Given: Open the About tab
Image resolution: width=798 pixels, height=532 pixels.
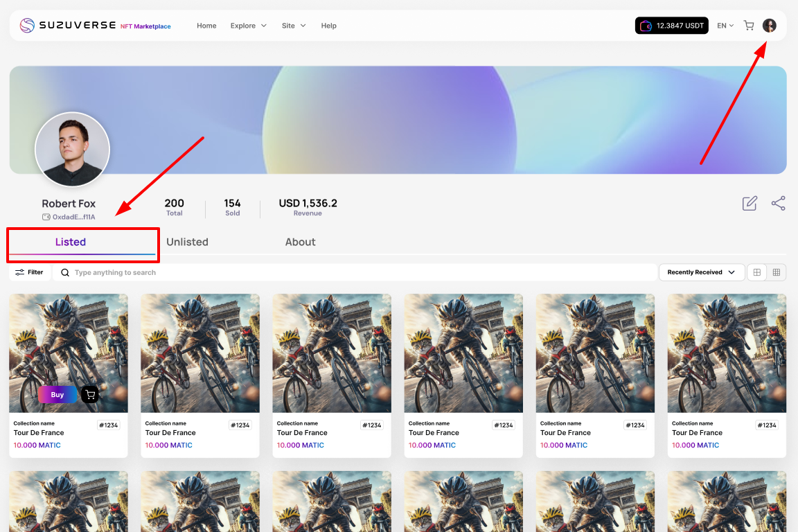Looking at the screenshot, I should (300, 242).
